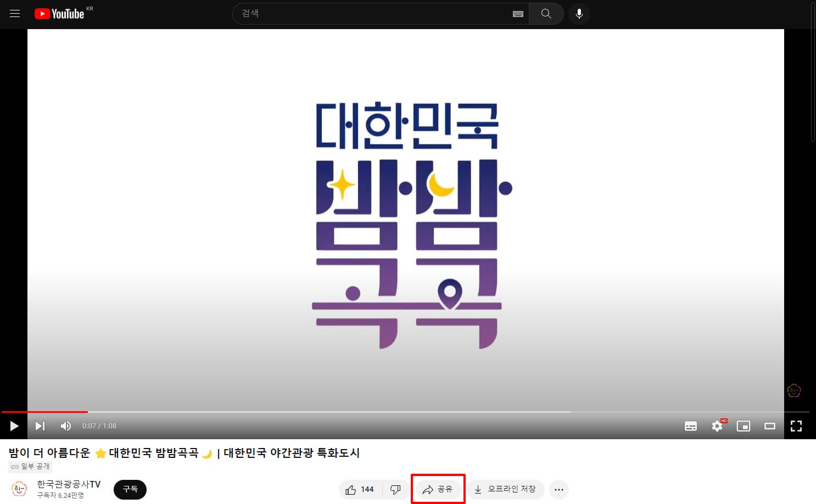This screenshot has width=816, height=504.
Task: Open the hamburger navigation menu
Action: tap(15, 14)
